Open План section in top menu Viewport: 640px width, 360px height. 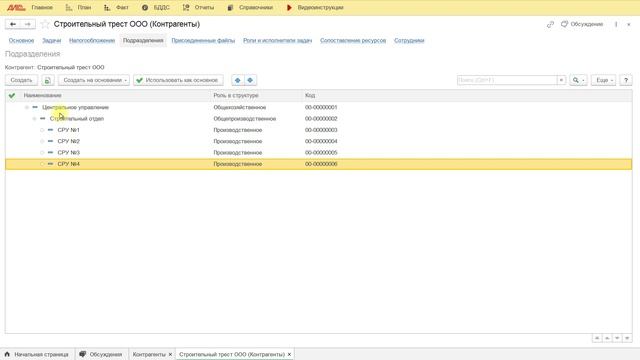tap(79, 7)
